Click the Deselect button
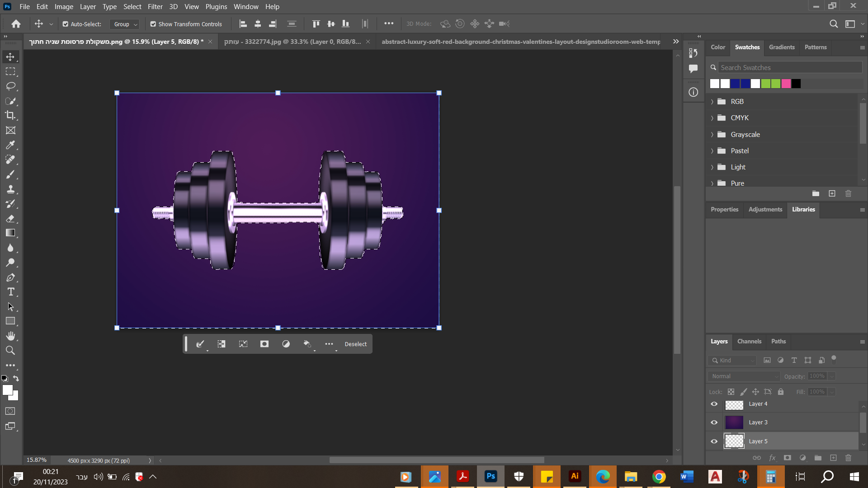Viewport: 868px width, 488px height. click(355, 344)
